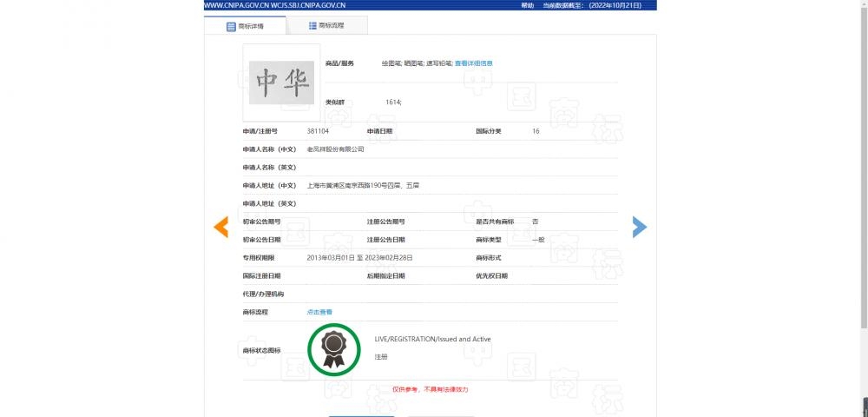Click the 申请人名称（中文） label
Viewport: 868px width, 417px height.
[270, 149]
